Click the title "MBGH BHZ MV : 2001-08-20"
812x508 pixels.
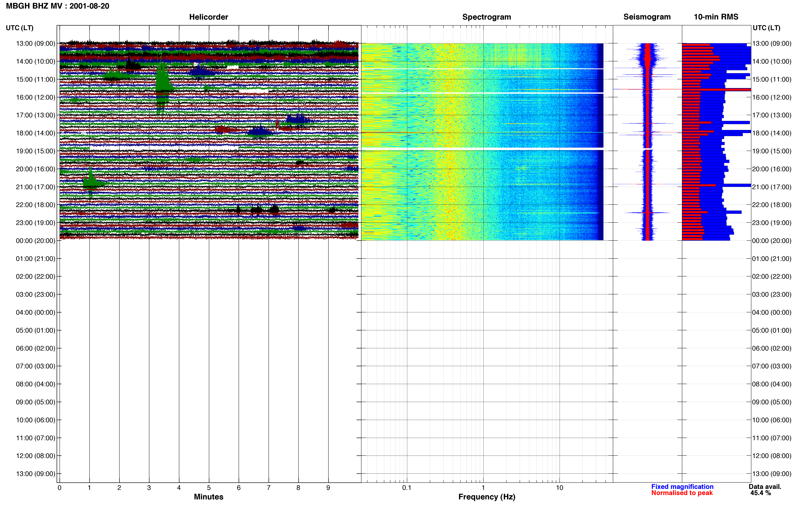[57, 6]
